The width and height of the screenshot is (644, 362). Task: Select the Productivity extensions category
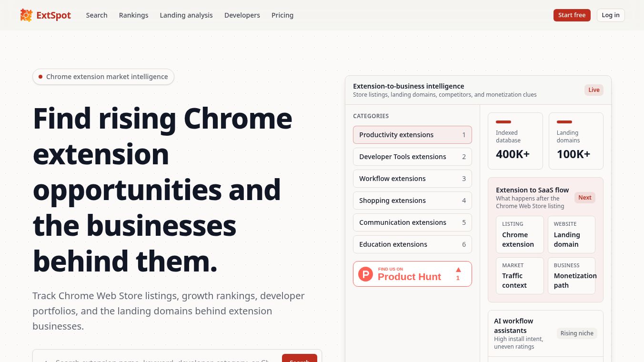tap(413, 135)
